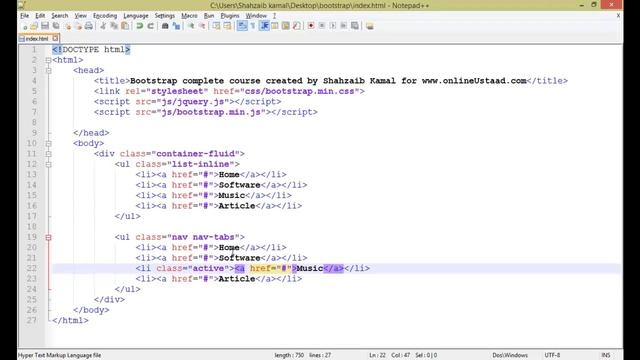Click 'Ln : 22' in status bar
The height and width of the screenshot is (360, 640).
(377, 355)
